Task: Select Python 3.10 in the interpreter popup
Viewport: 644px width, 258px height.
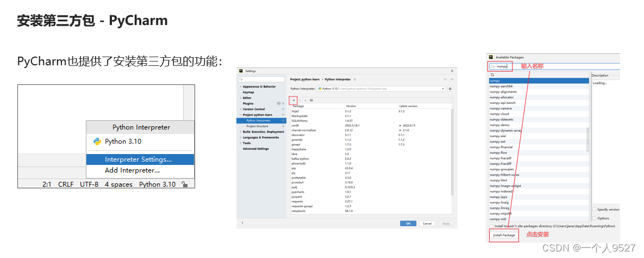Action: point(140,142)
